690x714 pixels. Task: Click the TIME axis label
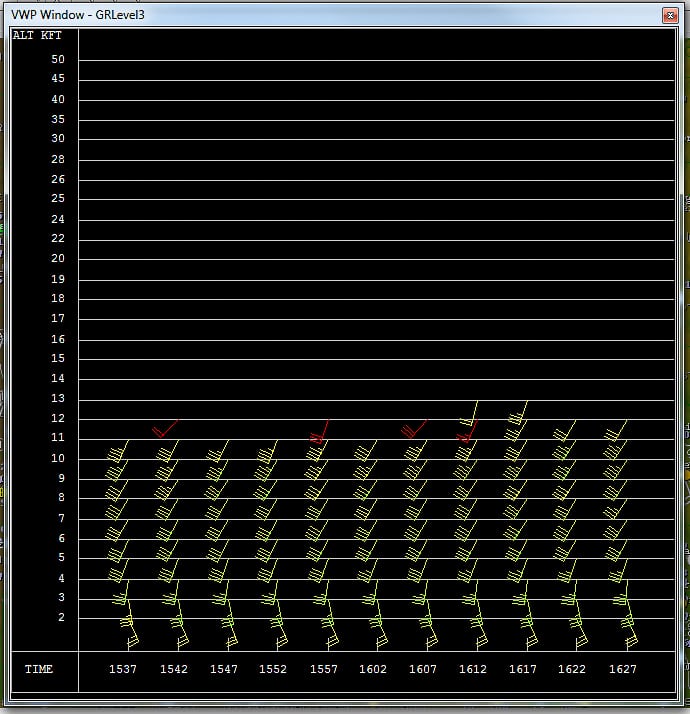click(x=39, y=669)
